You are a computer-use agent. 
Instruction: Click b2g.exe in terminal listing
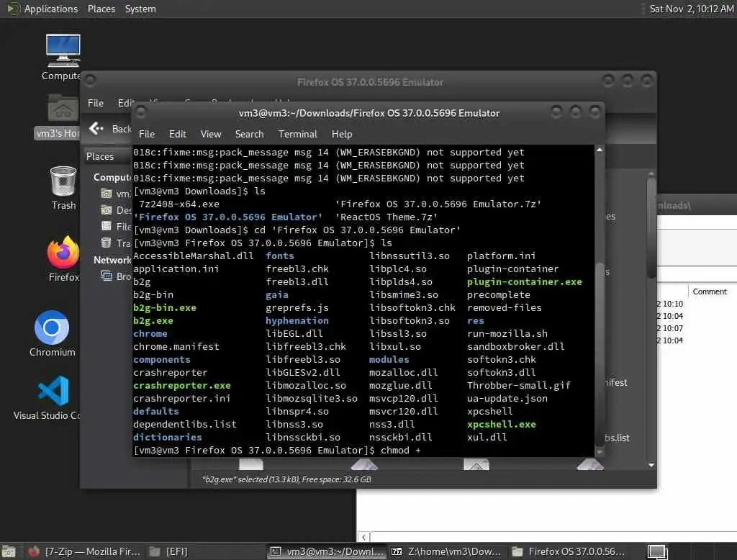click(153, 321)
